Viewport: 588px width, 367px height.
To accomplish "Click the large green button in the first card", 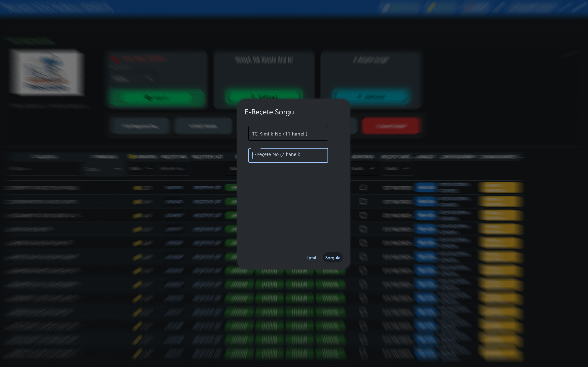I will [x=156, y=98].
